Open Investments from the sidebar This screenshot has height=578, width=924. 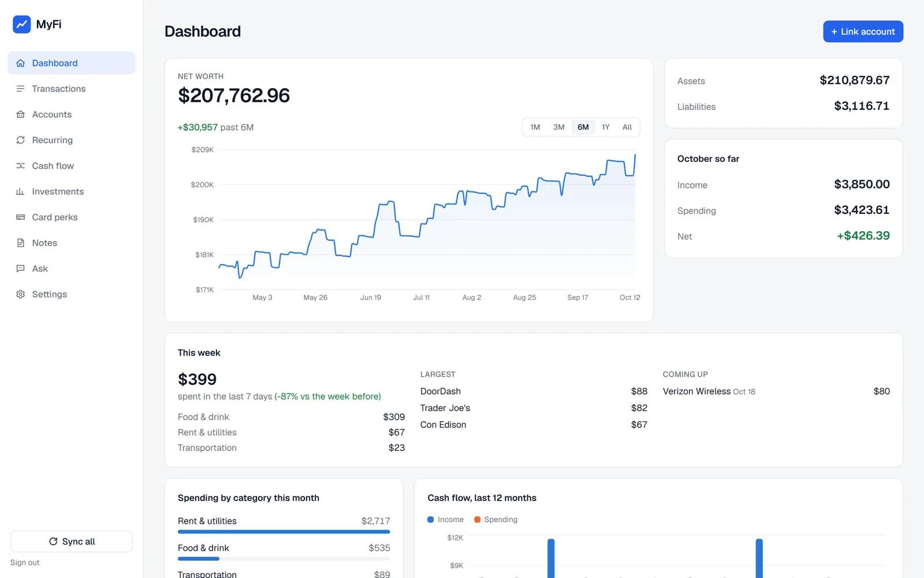click(72, 191)
